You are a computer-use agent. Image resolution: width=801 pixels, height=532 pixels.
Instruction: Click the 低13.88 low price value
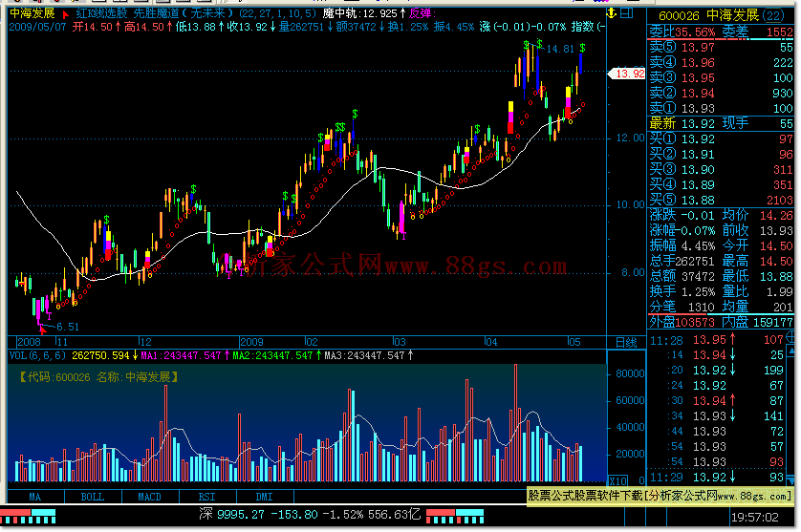click(x=198, y=27)
